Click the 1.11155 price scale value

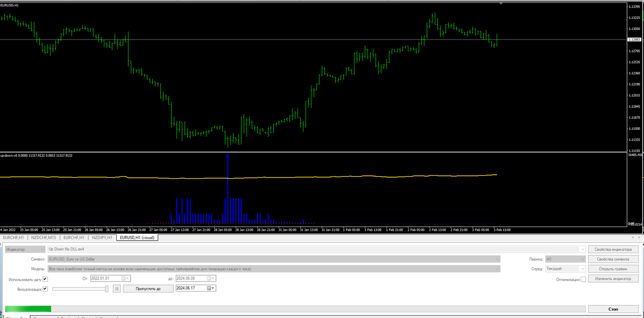tap(635, 151)
